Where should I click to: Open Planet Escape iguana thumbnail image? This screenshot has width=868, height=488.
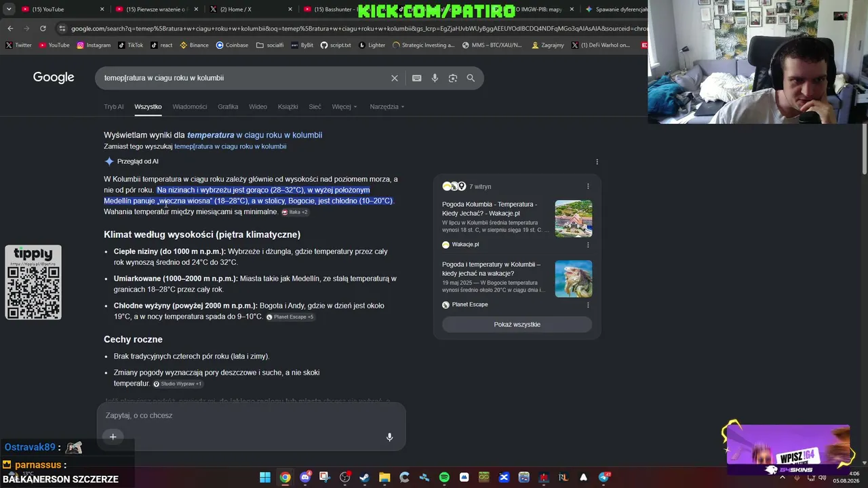coord(574,279)
